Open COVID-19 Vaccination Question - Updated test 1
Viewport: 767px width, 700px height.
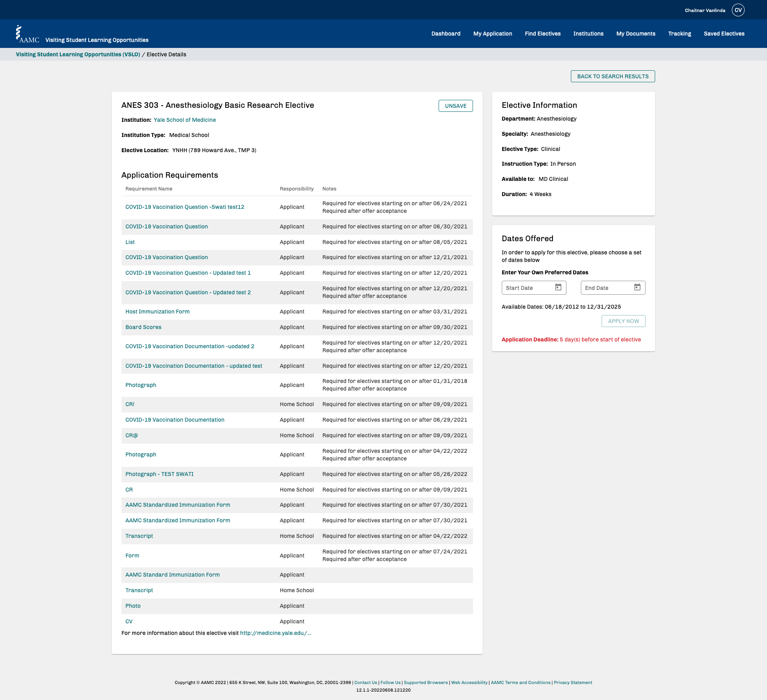tap(188, 273)
